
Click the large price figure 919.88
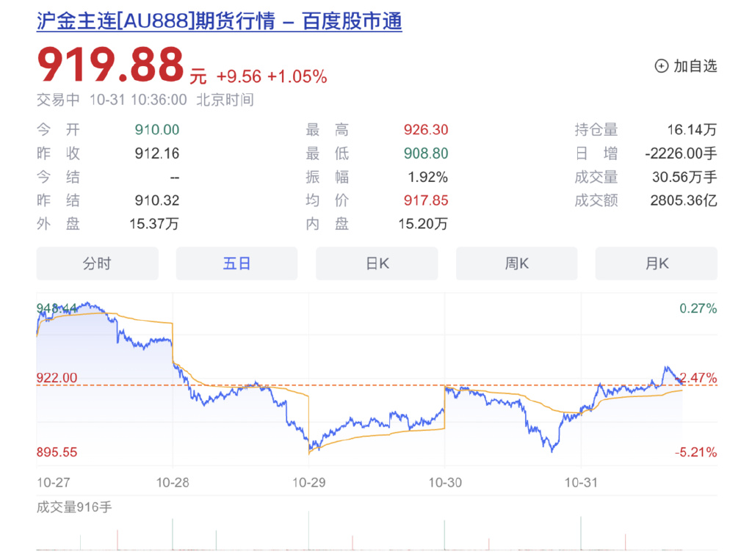click(x=110, y=65)
